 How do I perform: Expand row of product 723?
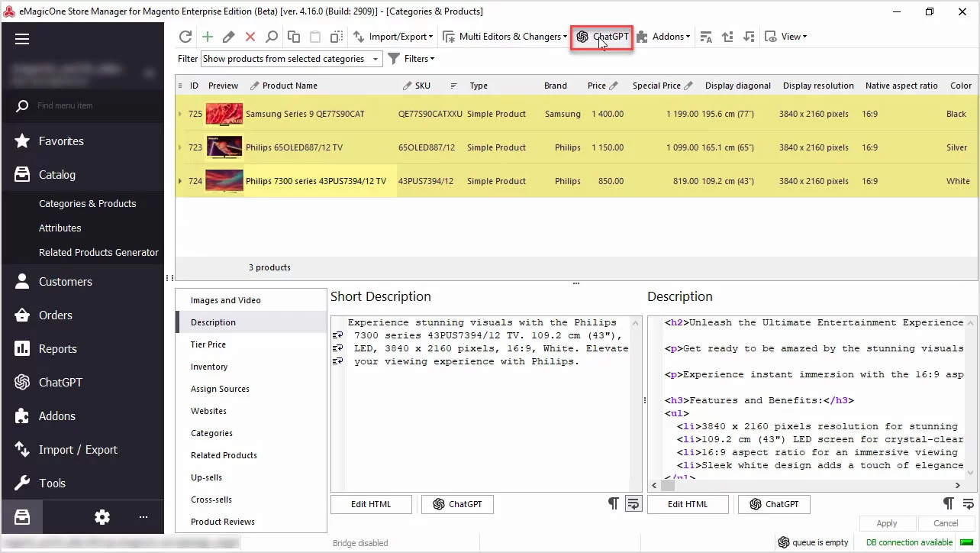[180, 147]
